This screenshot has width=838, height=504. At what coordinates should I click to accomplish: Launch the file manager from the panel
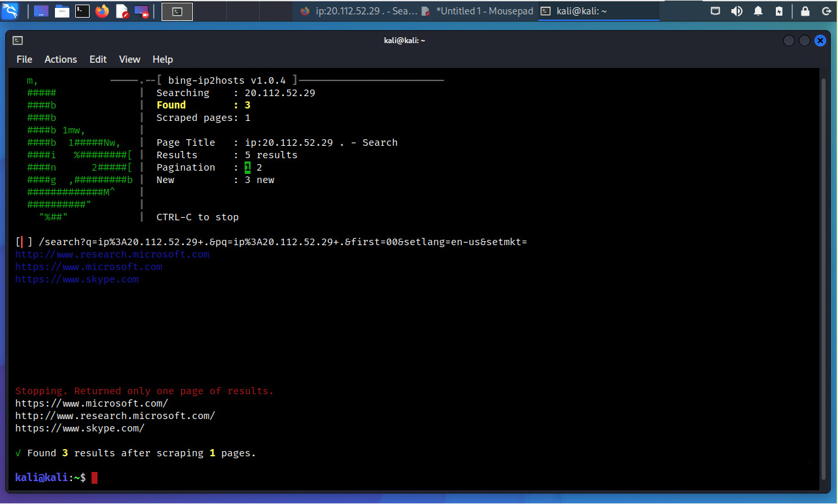pyautogui.click(x=62, y=11)
